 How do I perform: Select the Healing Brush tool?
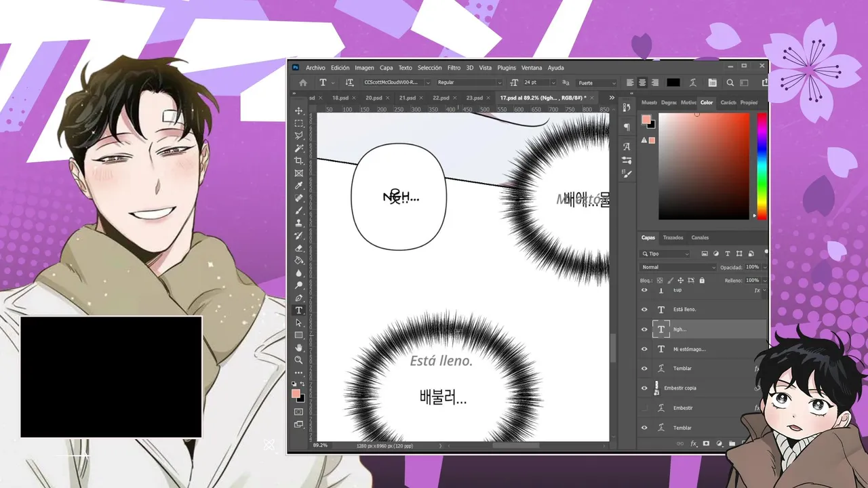(298, 198)
